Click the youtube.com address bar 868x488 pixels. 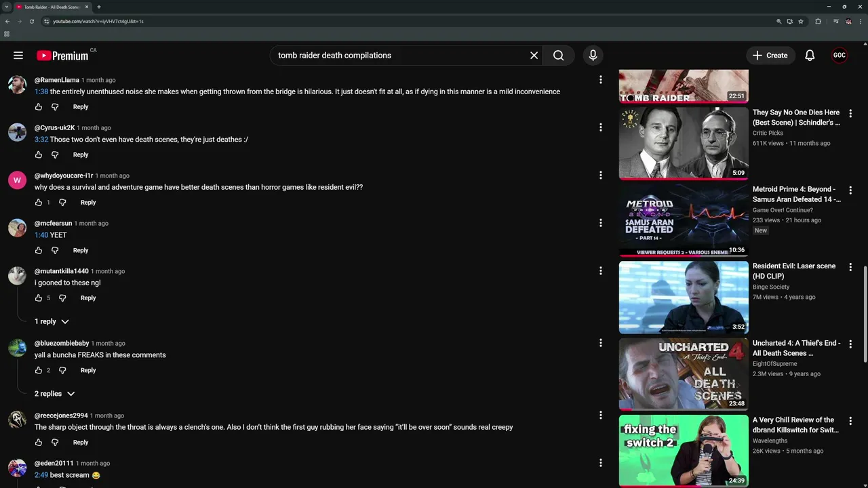(x=407, y=21)
